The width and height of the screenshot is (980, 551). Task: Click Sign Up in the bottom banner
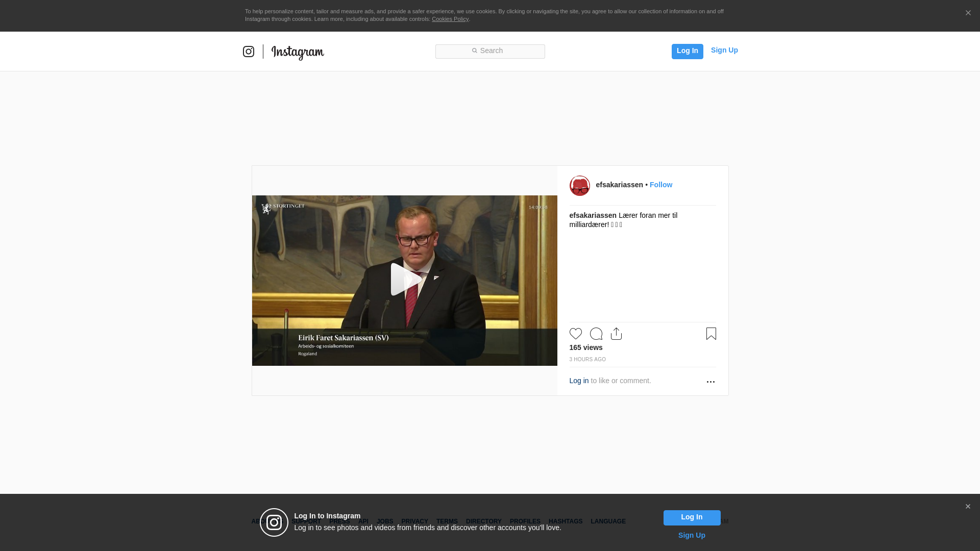click(692, 535)
